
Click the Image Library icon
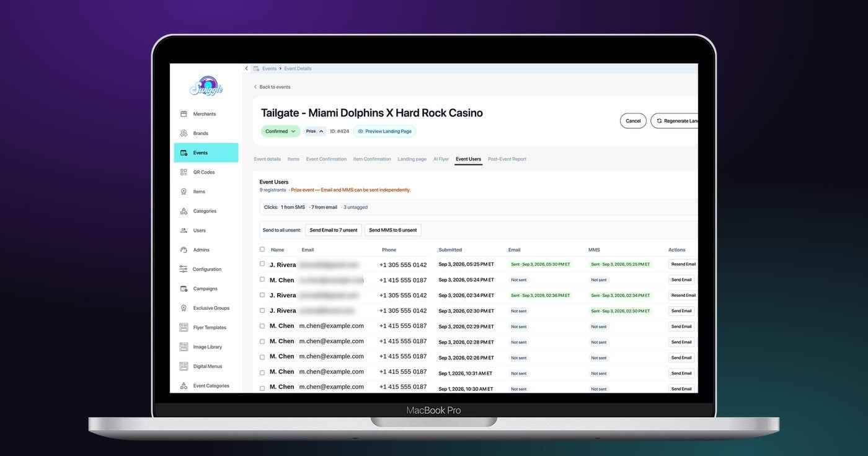click(x=184, y=347)
